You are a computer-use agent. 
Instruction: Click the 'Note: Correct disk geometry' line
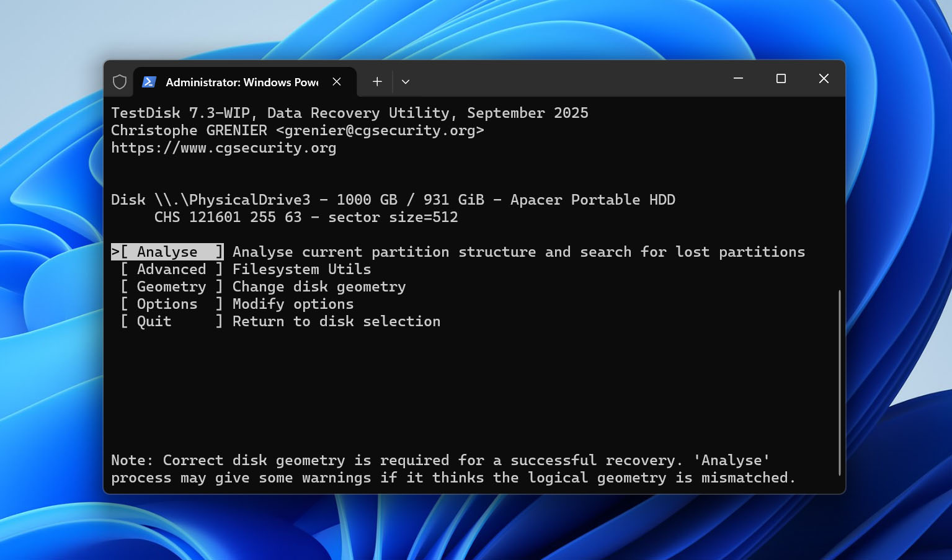[x=440, y=460]
